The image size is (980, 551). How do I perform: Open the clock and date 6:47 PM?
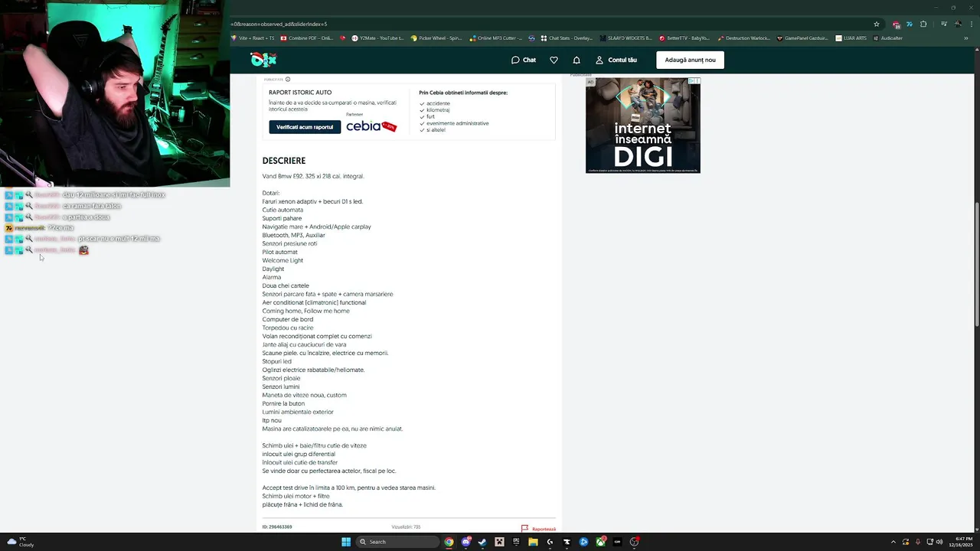coord(959,542)
